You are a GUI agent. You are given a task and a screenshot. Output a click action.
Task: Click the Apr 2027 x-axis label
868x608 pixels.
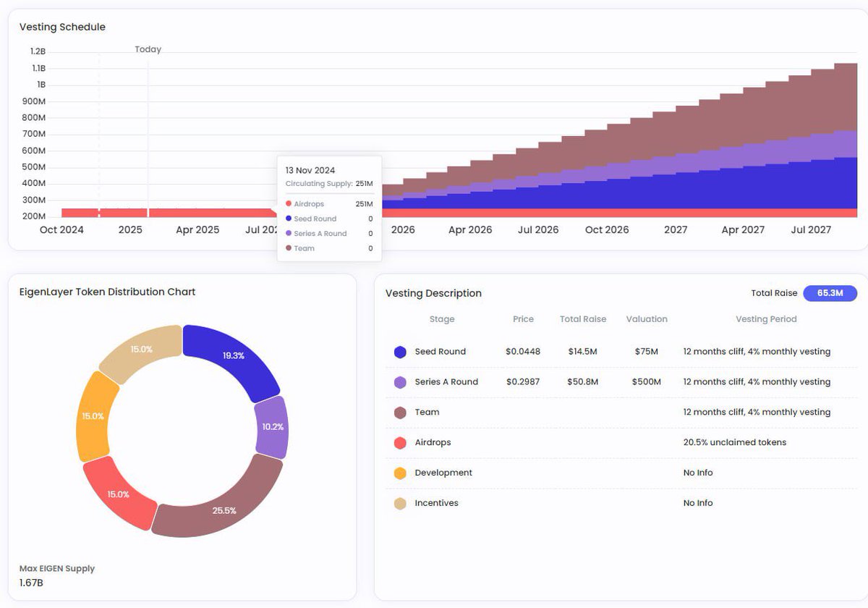tap(743, 230)
